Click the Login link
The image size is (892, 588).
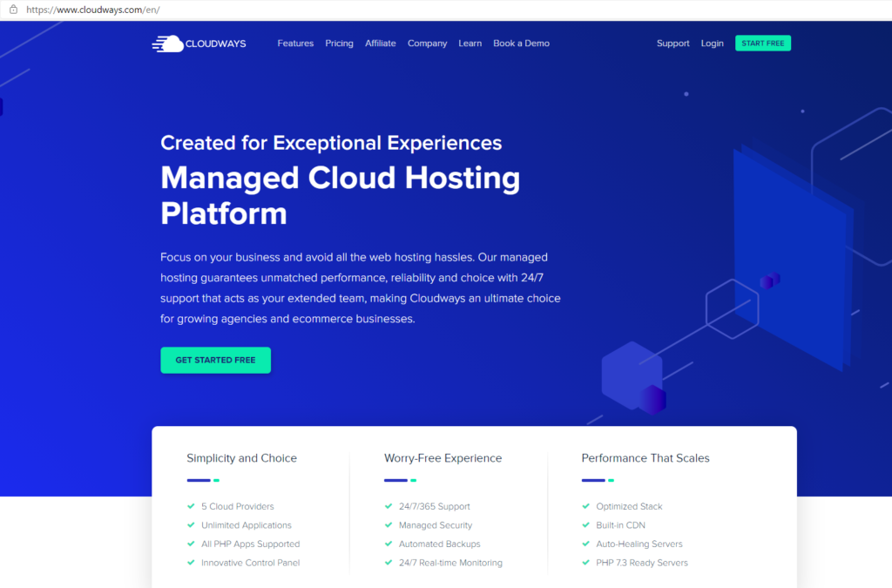(712, 44)
